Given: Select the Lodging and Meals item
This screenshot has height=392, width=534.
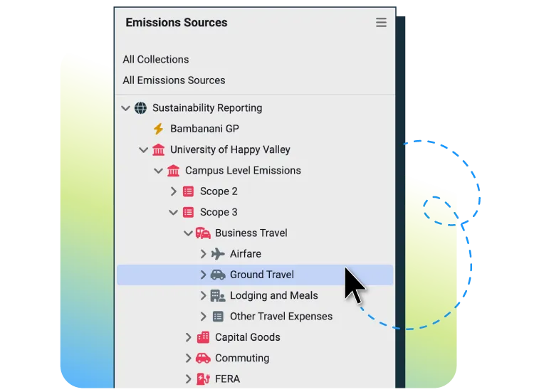Looking at the screenshot, I should (273, 295).
